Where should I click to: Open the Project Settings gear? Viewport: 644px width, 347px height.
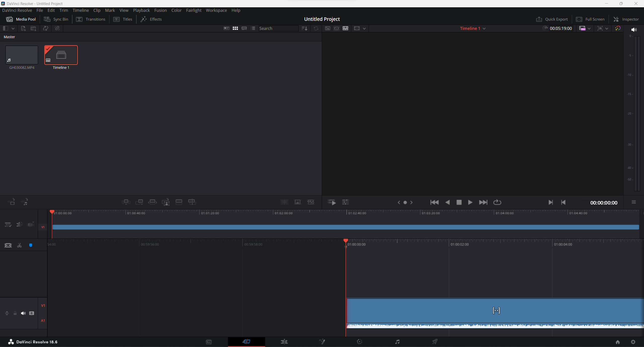click(x=633, y=342)
